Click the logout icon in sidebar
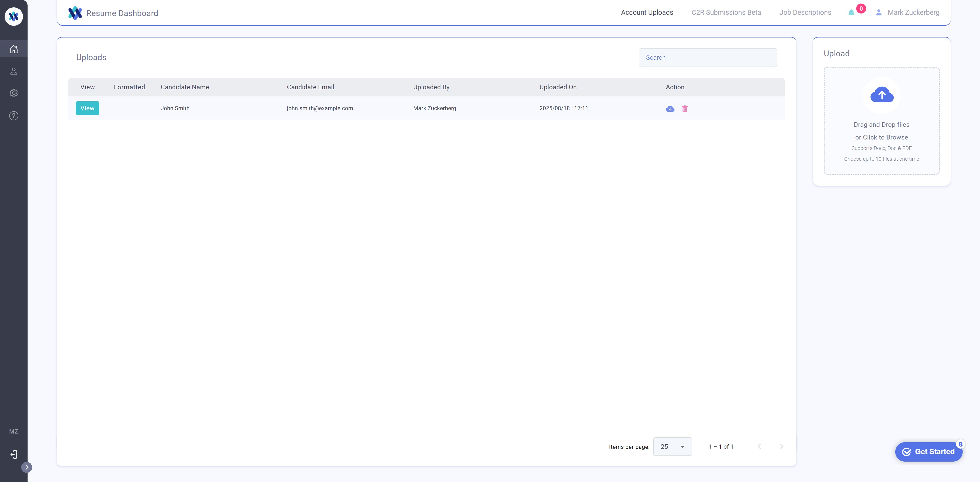Viewport: 980px width, 482px height. pyautogui.click(x=14, y=454)
